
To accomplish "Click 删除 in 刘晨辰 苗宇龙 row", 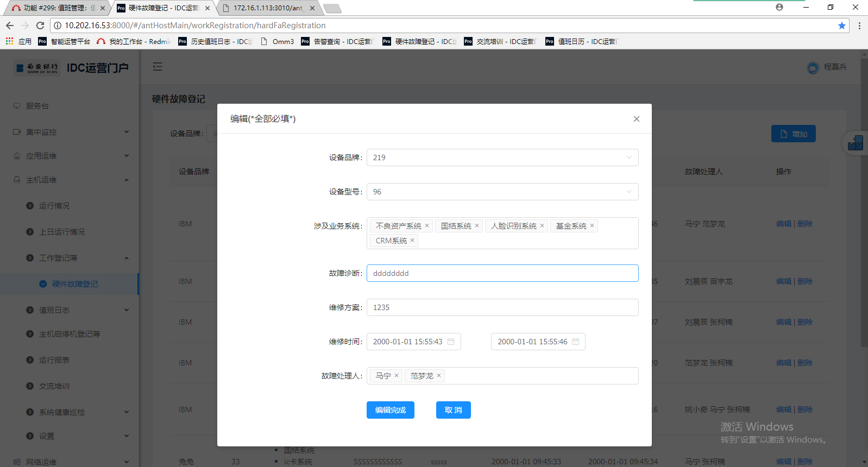I will (805, 281).
